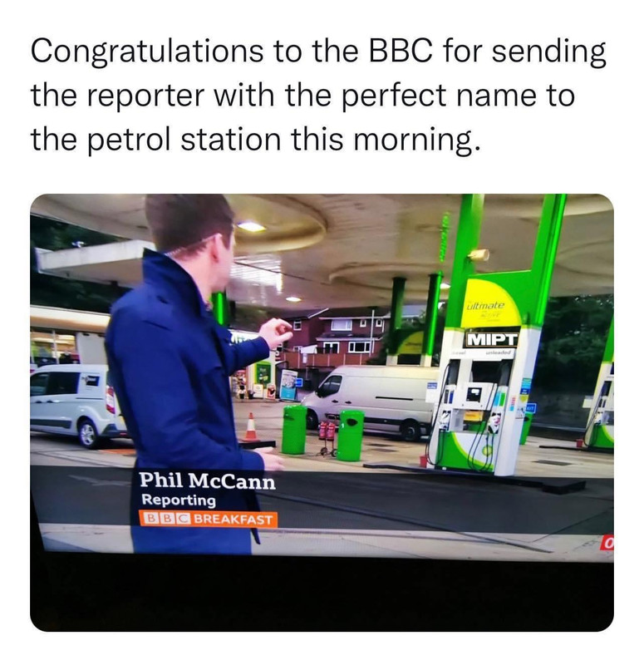Click the tweet text about the BBC
644x665 pixels.
tap(318, 96)
